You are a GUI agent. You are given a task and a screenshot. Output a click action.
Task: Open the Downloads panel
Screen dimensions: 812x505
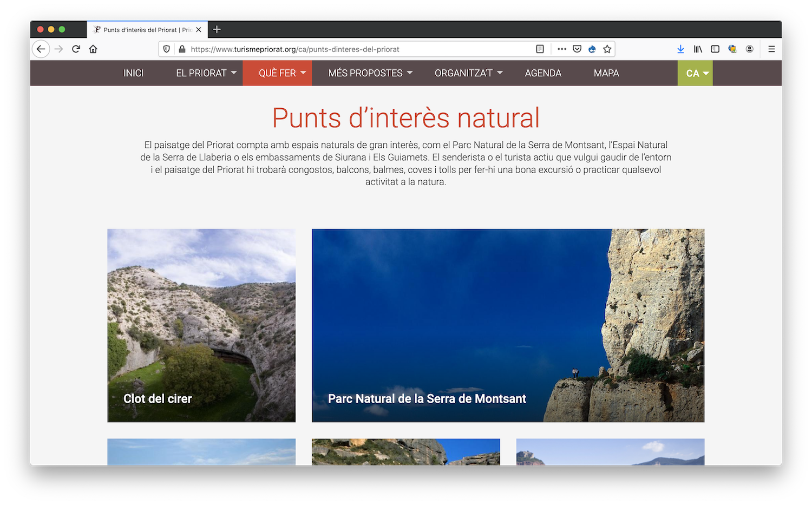680,49
